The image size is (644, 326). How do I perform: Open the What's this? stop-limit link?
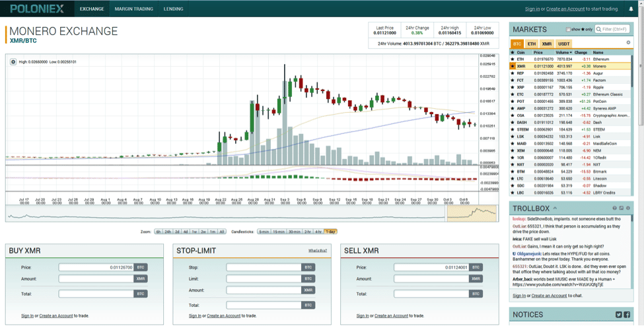318,251
